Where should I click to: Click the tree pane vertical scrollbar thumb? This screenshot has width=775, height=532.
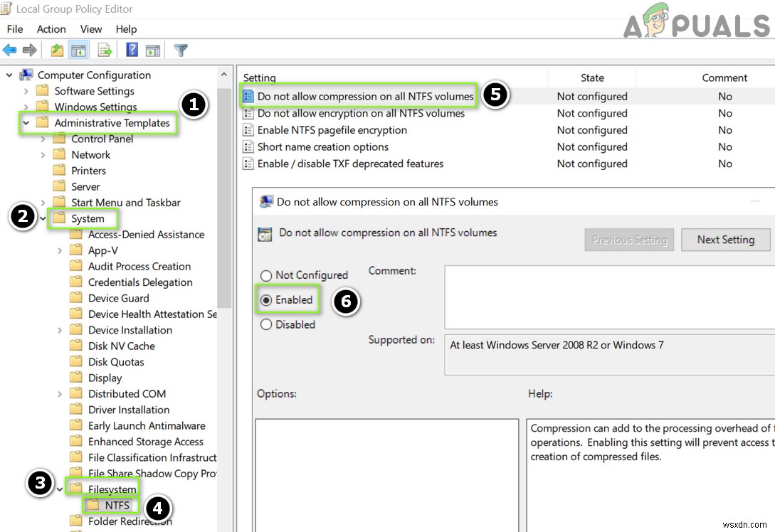coord(224,198)
